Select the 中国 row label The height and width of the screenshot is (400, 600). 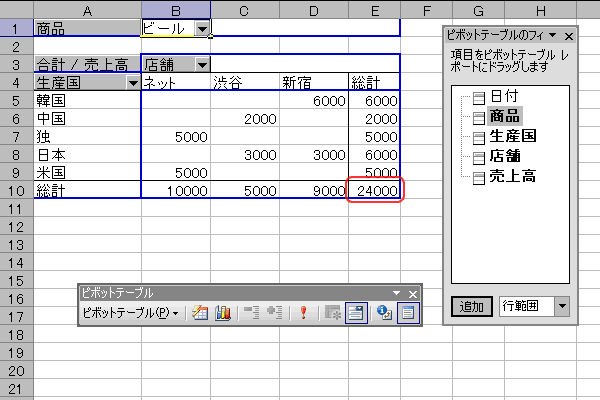click(87, 118)
